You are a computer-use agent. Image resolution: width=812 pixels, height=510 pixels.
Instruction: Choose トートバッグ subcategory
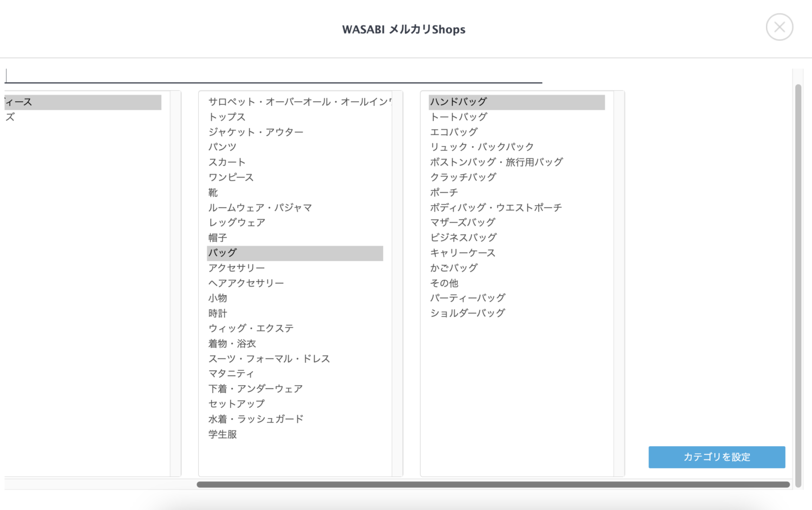(x=459, y=117)
